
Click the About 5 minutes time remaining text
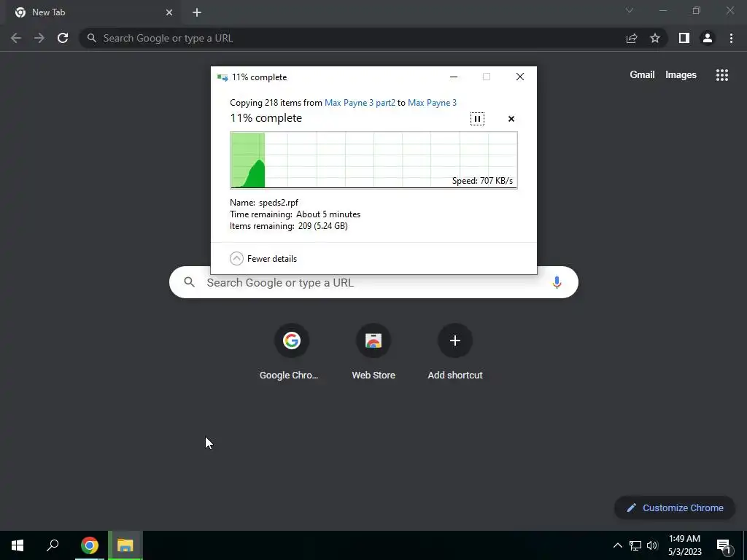click(328, 214)
